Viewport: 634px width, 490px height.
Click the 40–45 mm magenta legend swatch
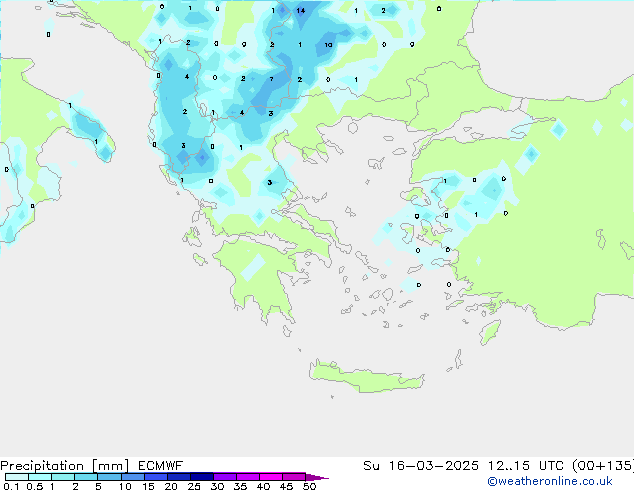tap(271, 477)
